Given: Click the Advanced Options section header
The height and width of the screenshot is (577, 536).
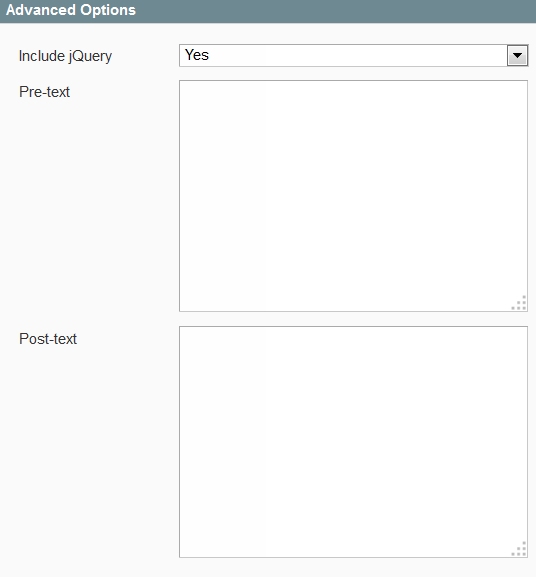Looking at the screenshot, I should click(x=268, y=11).
